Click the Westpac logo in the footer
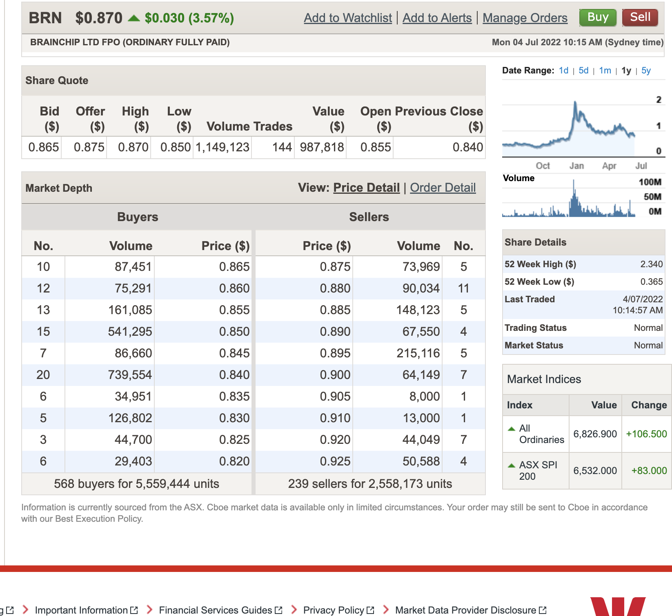Image resolution: width=672 pixels, height=616 pixels. coord(617,607)
